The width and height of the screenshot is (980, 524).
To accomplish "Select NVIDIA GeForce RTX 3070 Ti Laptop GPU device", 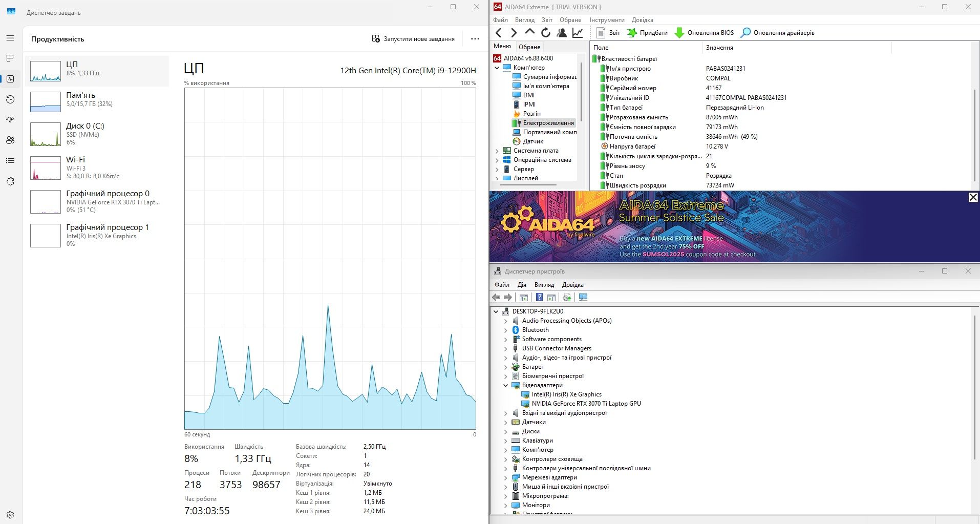I will click(x=581, y=404).
